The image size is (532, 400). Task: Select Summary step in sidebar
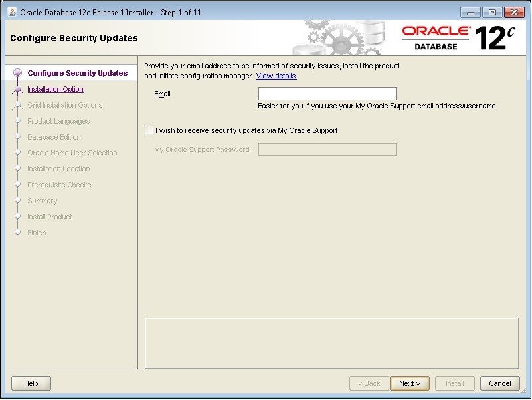(x=42, y=201)
